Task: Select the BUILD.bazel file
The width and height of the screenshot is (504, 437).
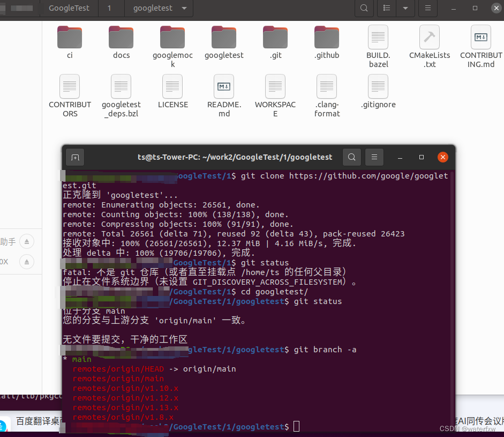Action: [x=378, y=47]
